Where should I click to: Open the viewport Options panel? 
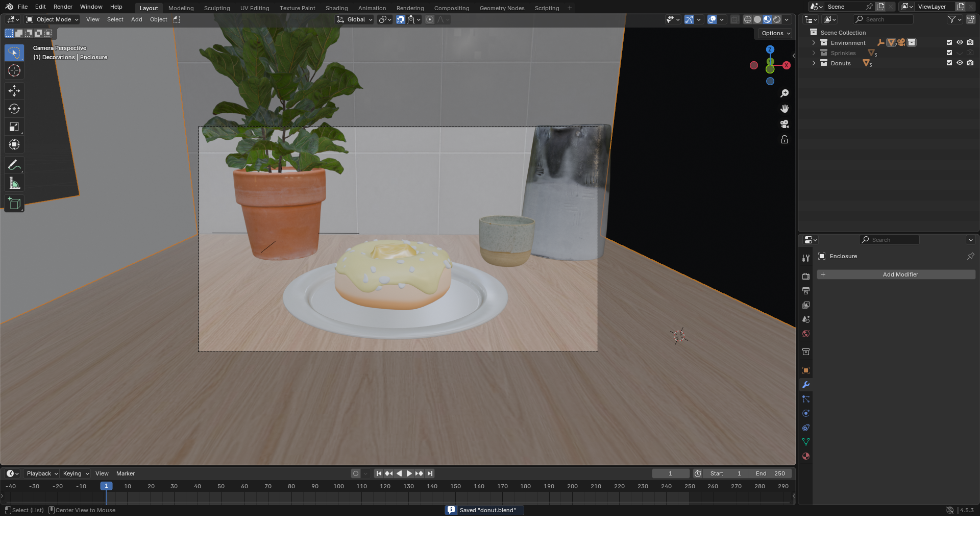point(774,33)
